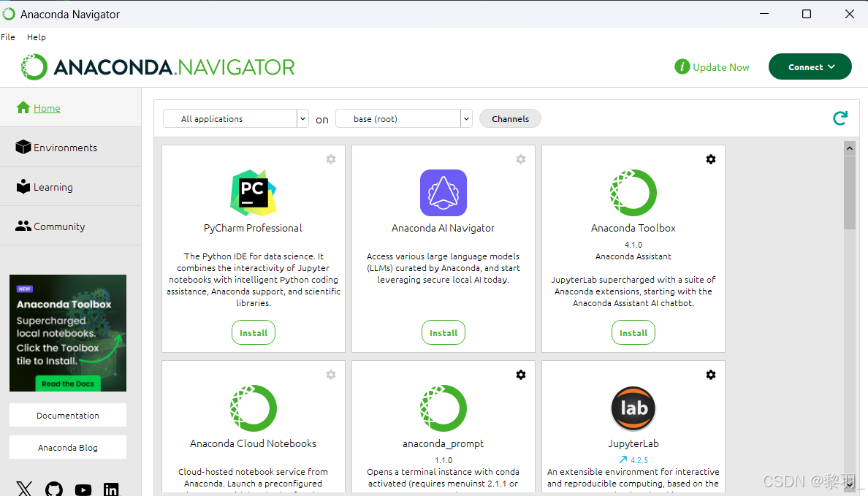Switch to the Community tab
Image resolution: width=868 pixels, height=496 pixels.
coord(70,226)
